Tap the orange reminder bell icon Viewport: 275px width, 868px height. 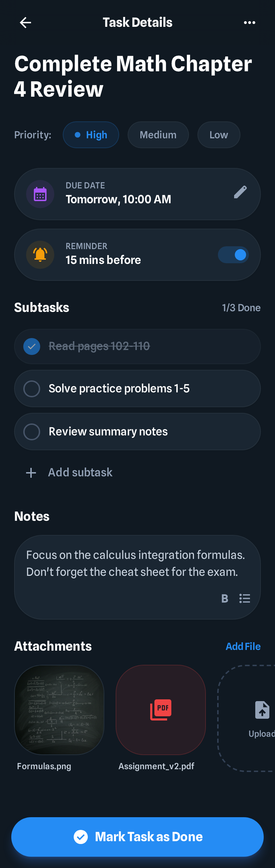click(x=40, y=255)
